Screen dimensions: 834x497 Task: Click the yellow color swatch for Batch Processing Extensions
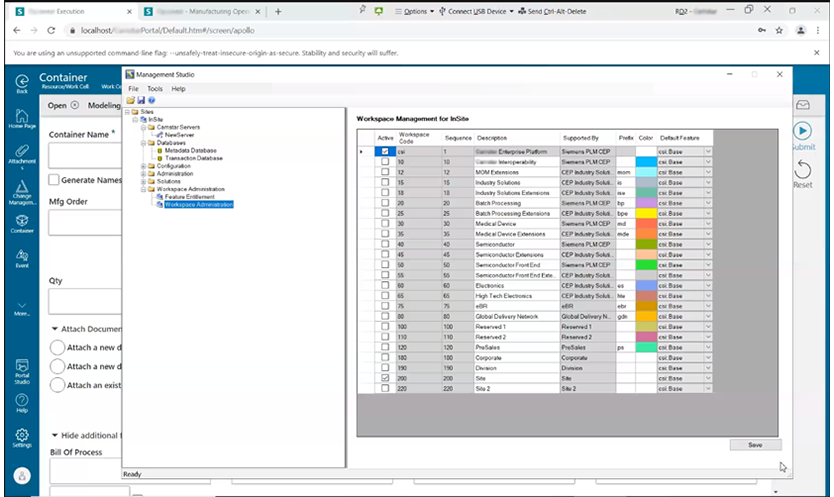[x=646, y=213]
